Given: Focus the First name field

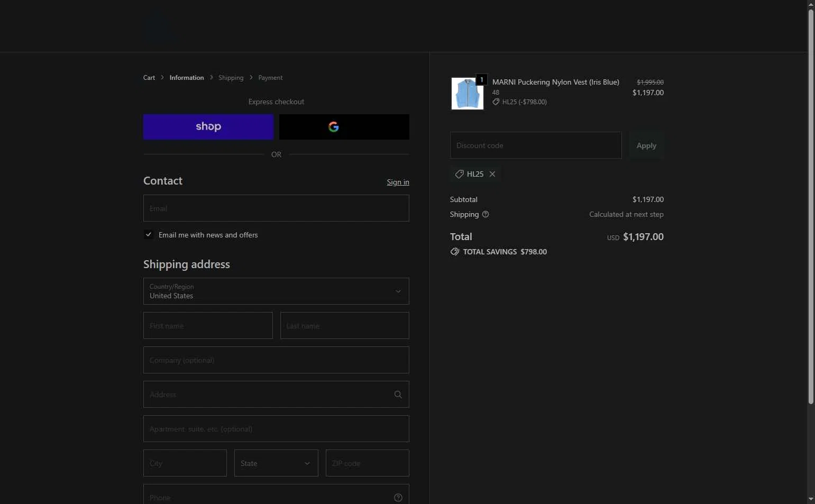Looking at the screenshot, I should (208, 326).
